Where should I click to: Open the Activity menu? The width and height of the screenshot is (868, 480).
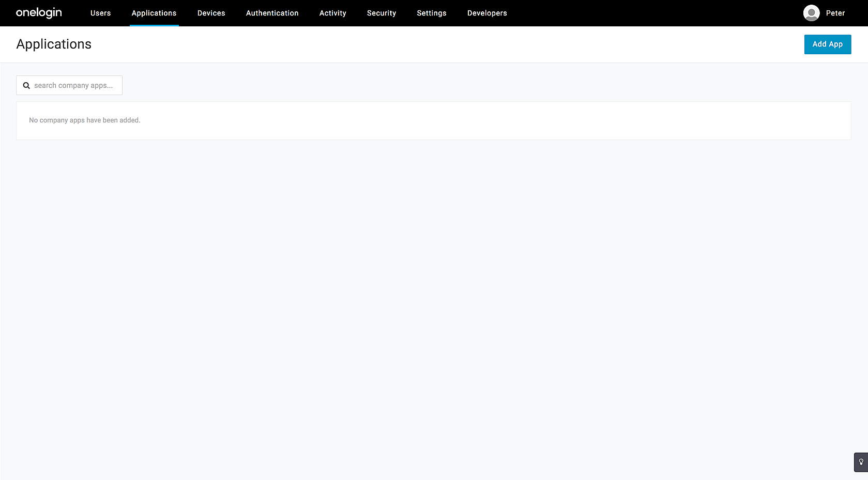332,13
